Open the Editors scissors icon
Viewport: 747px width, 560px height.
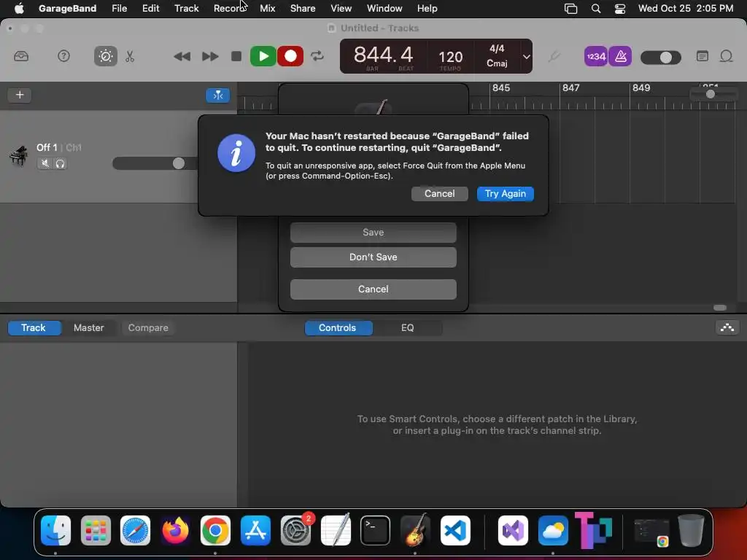[x=130, y=56]
